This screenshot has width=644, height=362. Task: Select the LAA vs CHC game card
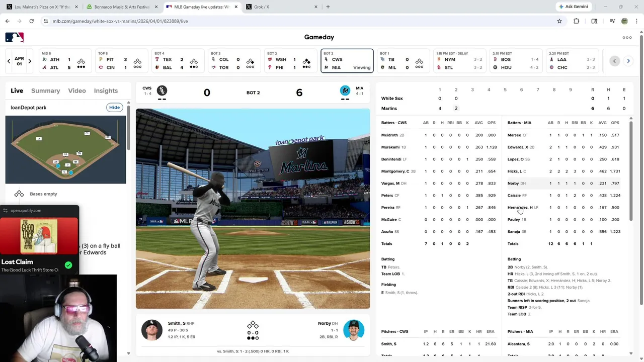pos(573,61)
